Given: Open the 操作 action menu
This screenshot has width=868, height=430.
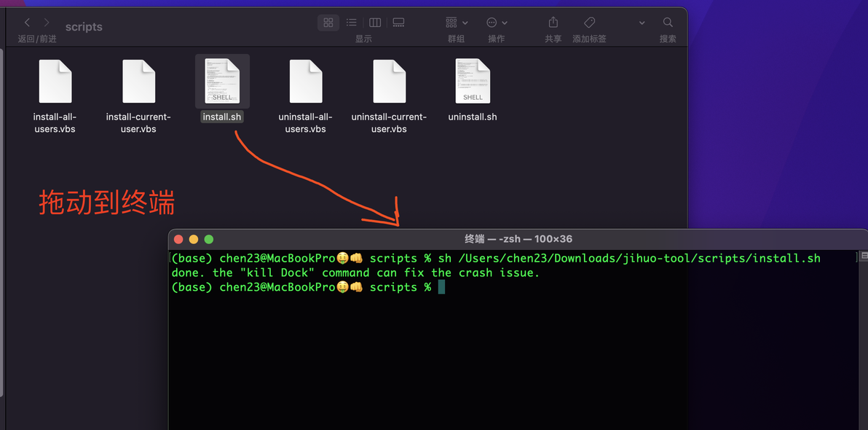Looking at the screenshot, I should [x=497, y=23].
